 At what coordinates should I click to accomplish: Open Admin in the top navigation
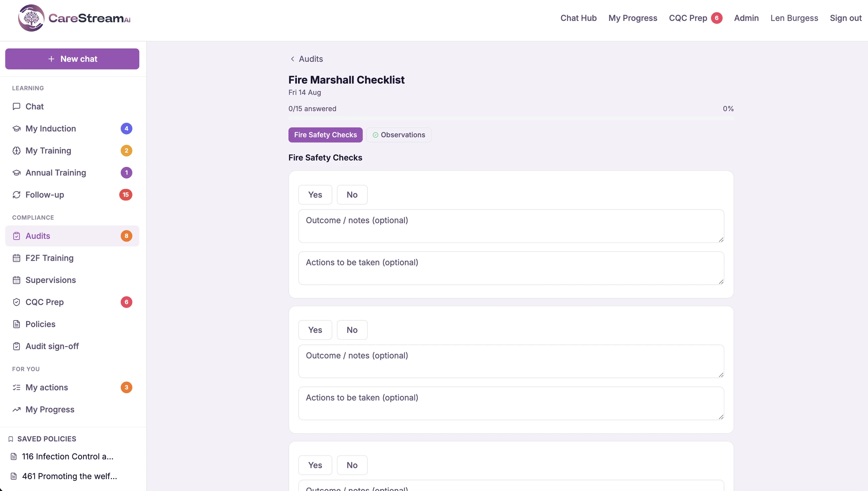(x=746, y=18)
